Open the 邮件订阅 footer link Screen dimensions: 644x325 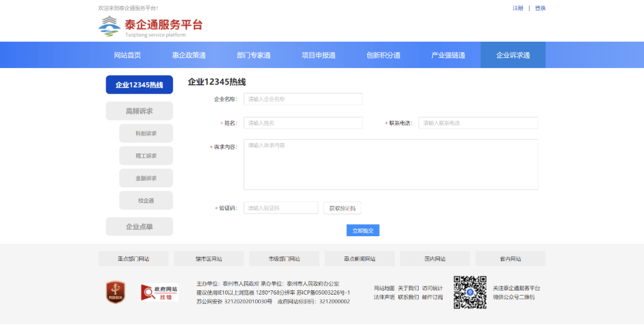click(x=432, y=297)
